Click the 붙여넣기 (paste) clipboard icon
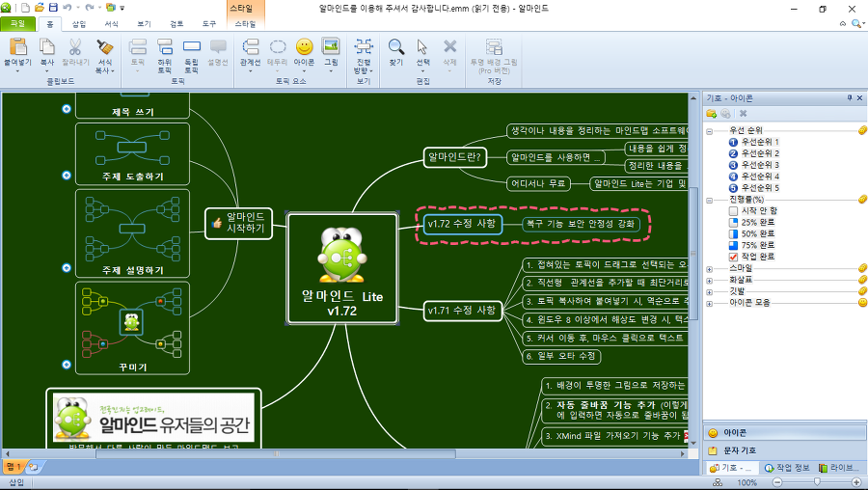This screenshot has width=868, height=490. [x=17, y=47]
